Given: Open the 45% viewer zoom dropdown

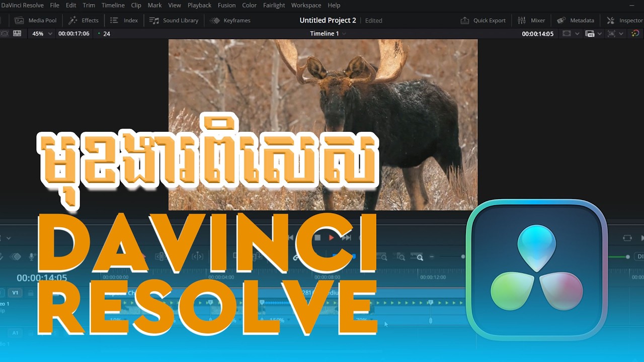Looking at the screenshot, I should 42,34.
